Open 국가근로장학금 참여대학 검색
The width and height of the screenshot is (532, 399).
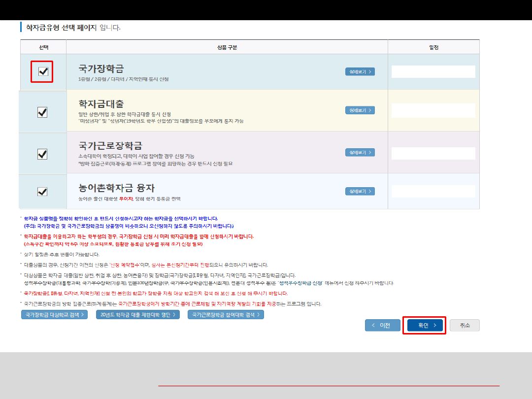(x=226, y=314)
